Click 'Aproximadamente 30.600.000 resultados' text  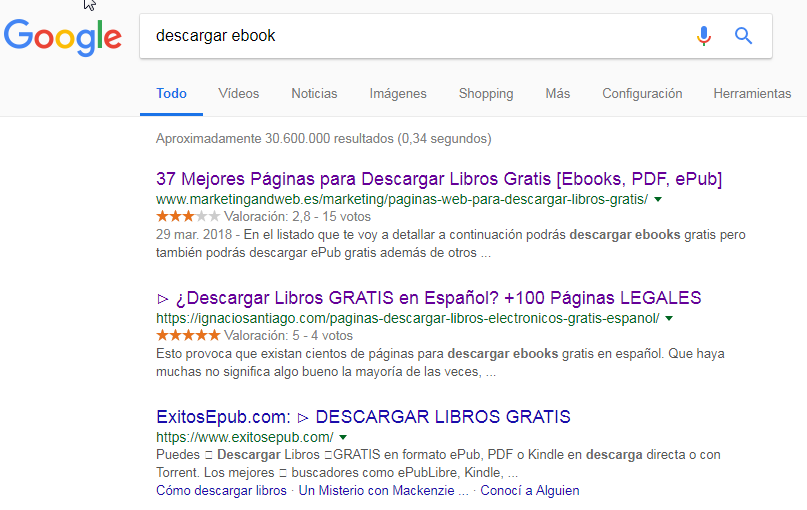[x=324, y=139]
